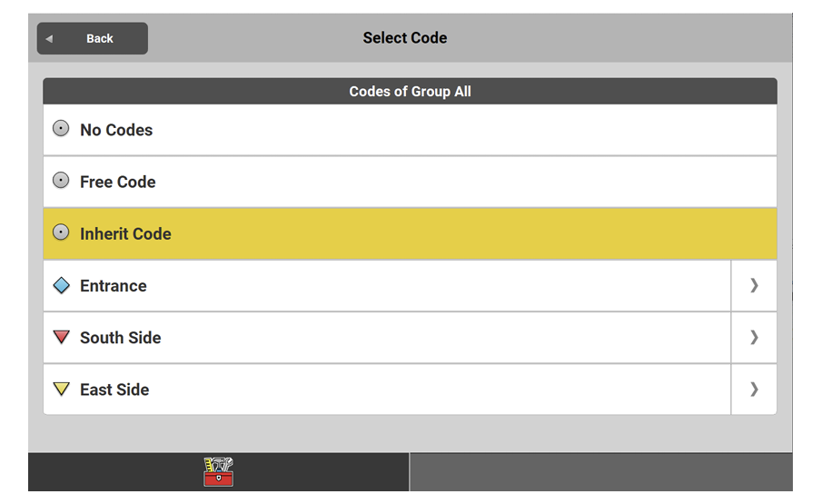This screenshot has height=504, width=832.
Task: Expand the Entrance code chevron
Action: [x=754, y=286]
